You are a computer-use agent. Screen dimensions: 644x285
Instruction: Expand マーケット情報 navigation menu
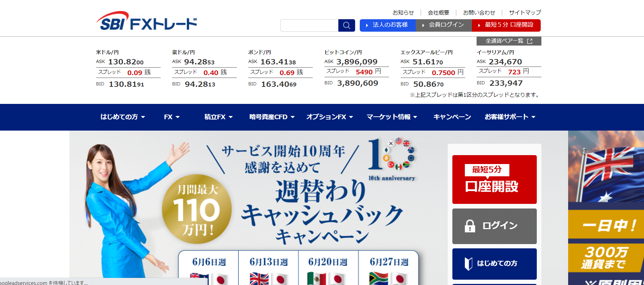[392, 117]
